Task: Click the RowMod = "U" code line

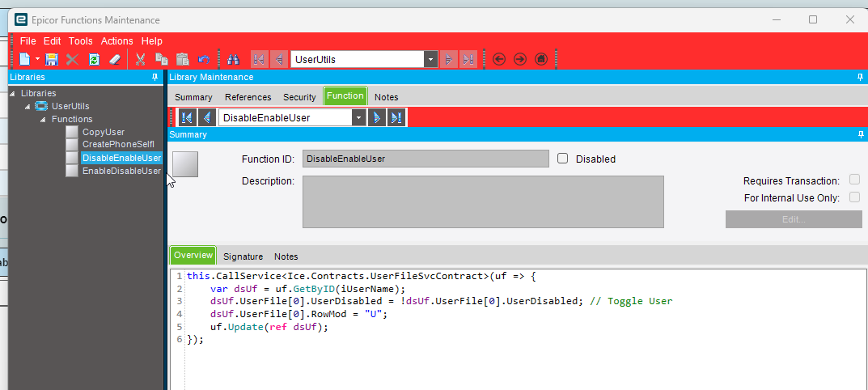Action: pos(299,314)
